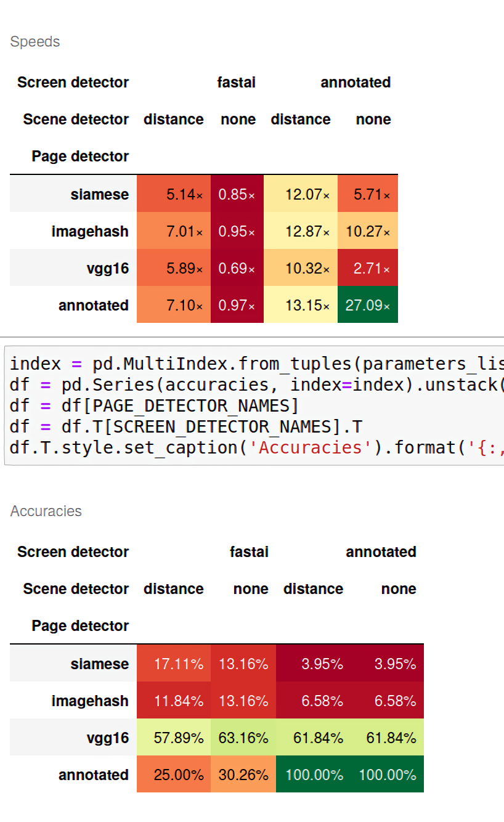
Task: Select 13.16% cell in siamese row
Action: 243,663
